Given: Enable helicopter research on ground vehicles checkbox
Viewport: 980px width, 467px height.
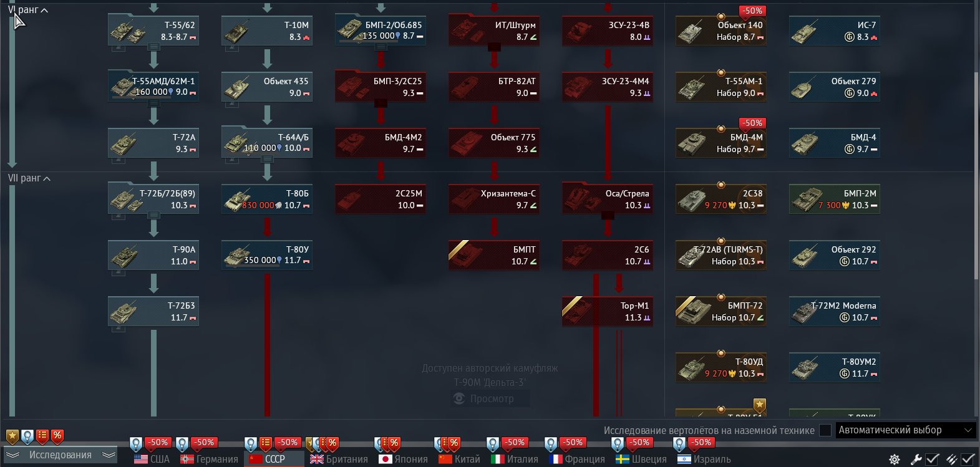Looking at the screenshot, I should pyautogui.click(x=825, y=430).
